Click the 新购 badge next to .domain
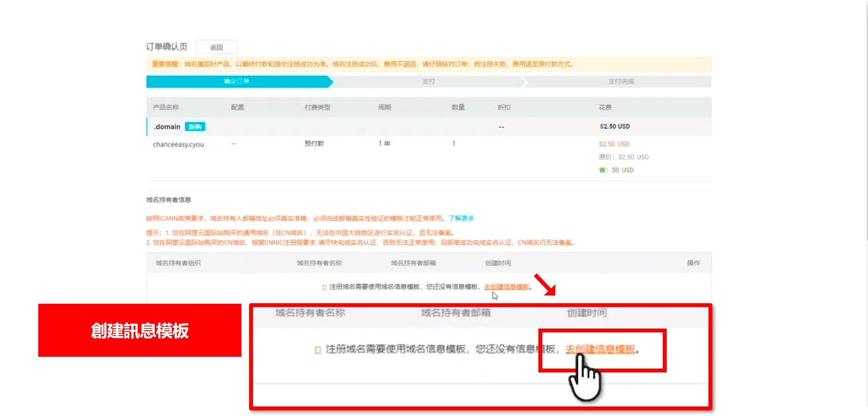Image resolution: width=868 pixels, height=416 pixels. pos(195,127)
